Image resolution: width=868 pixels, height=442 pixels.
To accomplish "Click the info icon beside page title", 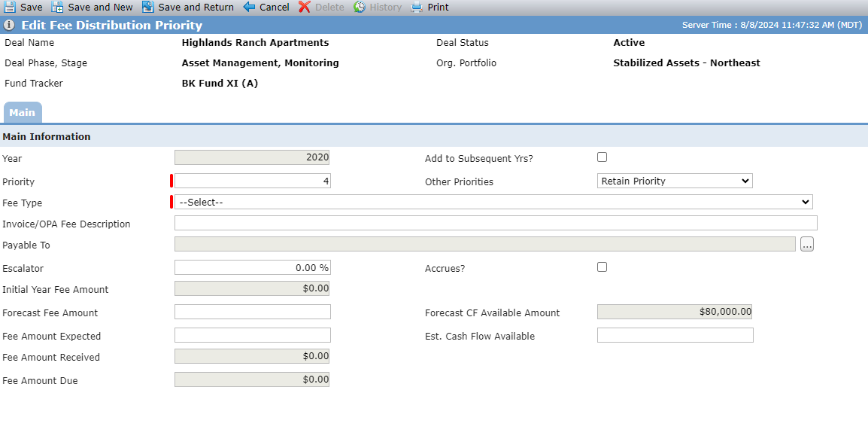I will coord(10,25).
